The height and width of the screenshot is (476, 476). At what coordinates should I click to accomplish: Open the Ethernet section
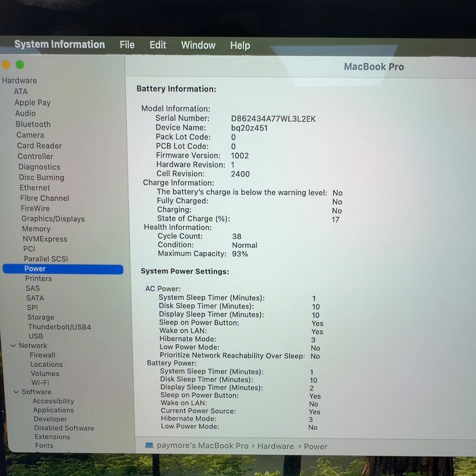click(35, 188)
